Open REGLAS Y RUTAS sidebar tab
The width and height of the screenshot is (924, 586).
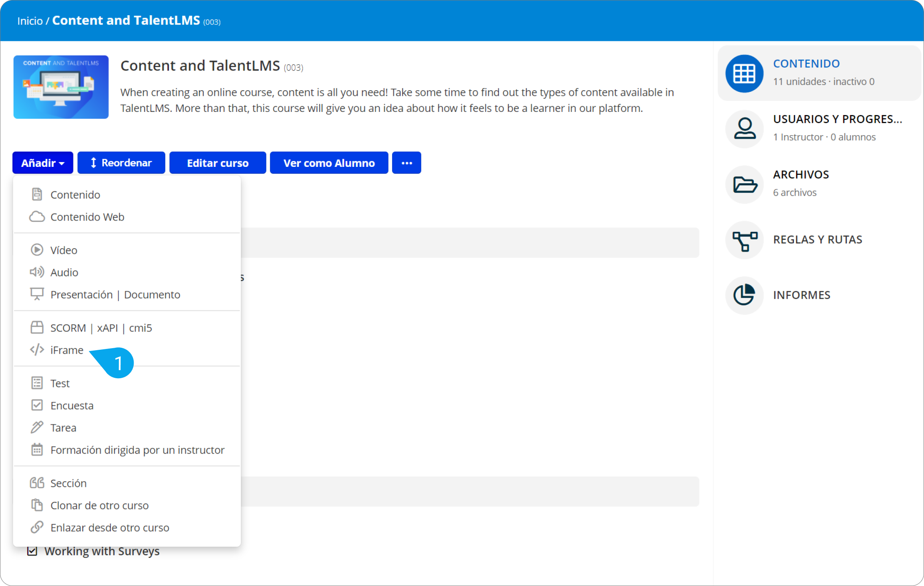[x=819, y=239]
